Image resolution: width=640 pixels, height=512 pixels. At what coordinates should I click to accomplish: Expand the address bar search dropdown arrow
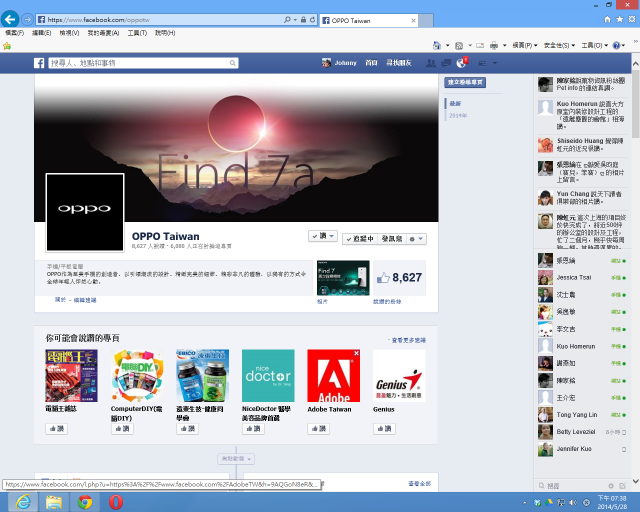click(x=295, y=20)
